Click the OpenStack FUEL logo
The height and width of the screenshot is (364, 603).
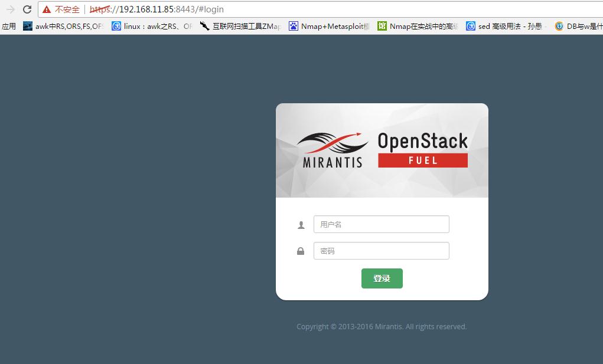[423, 150]
